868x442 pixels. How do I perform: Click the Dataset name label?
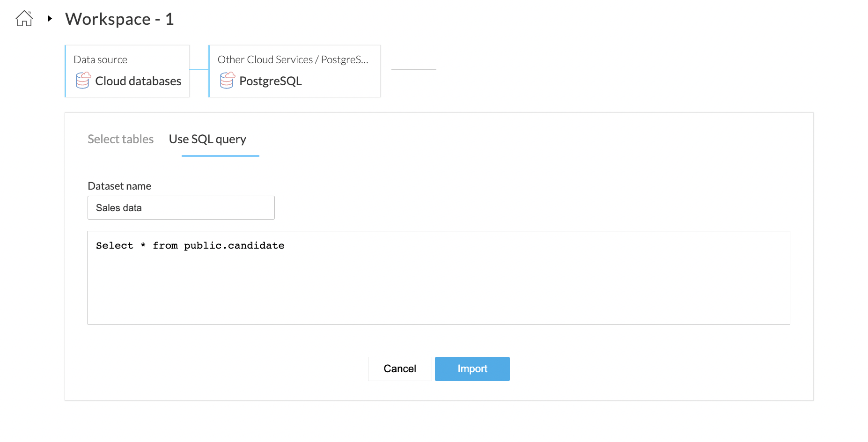(x=119, y=186)
